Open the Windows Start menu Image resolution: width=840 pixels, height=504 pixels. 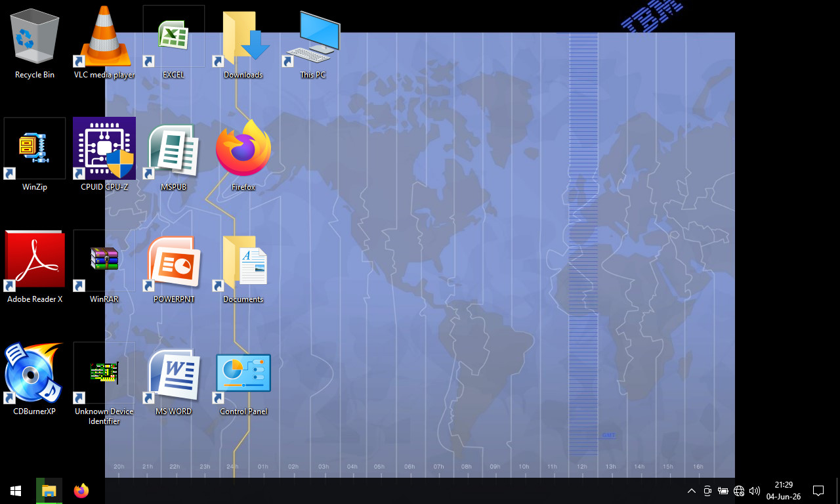pyautogui.click(x=16, y=491)
